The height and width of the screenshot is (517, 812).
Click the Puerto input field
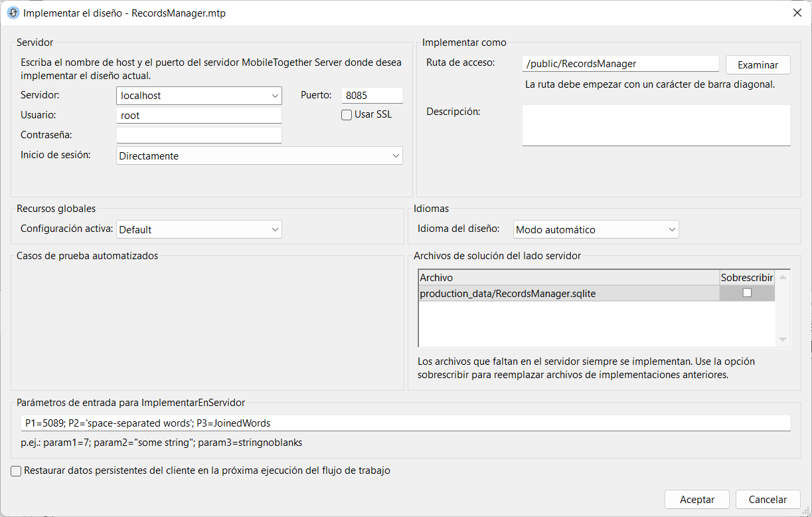click(x=372, y=96)
